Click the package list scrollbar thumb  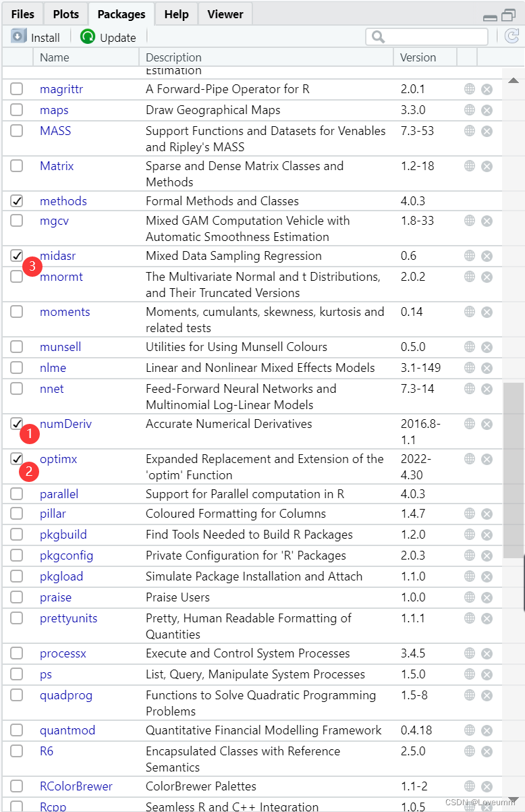[x=513, y=470]
